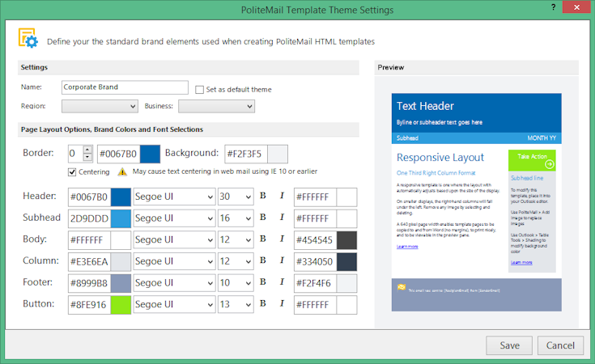Uncheck the Centering checkbox
The height and width of the screenshot is (364, 595).
click(x=72, y=172)
